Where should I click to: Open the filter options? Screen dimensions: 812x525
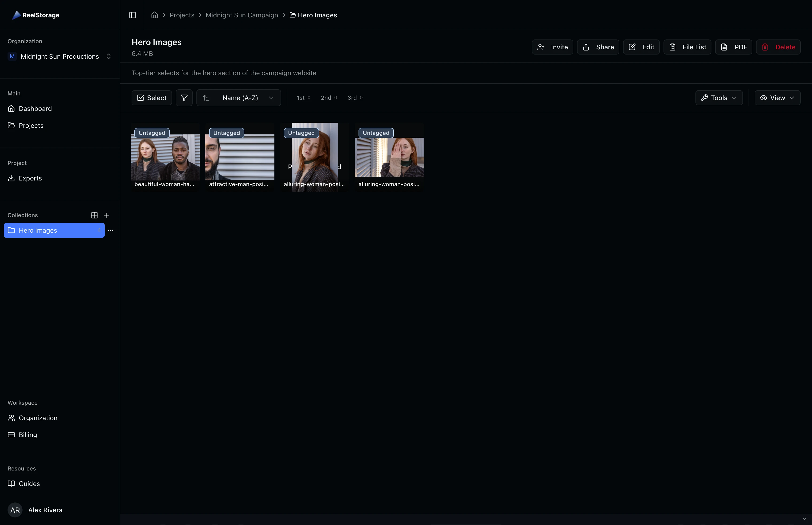pyautogui.click(x=184, y=98)
